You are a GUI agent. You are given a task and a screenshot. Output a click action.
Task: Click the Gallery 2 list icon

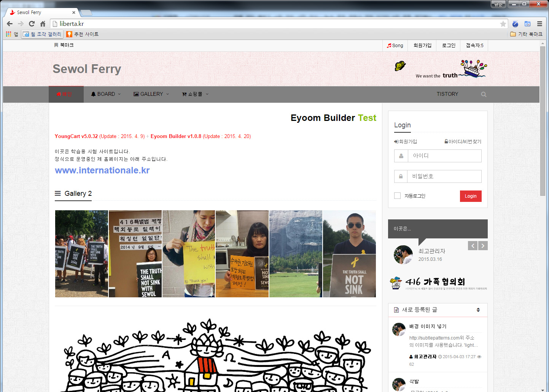(58, 194)
